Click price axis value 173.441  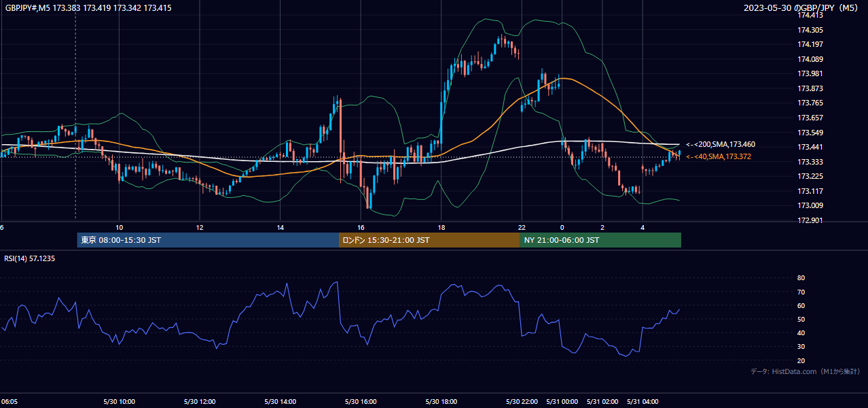(x=810, y=147)
